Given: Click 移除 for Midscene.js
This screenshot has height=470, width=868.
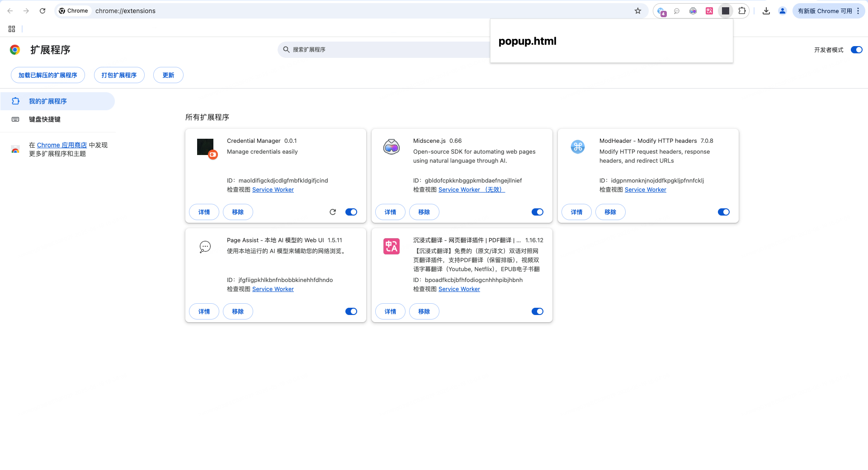Looking at the screenshot, I should coord(424,212).
